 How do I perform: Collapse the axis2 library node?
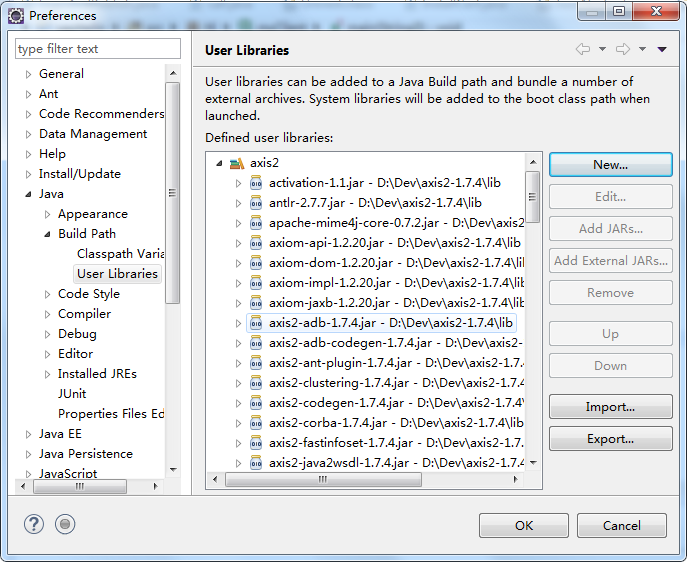pyautogui.click(x=219, y=163)
